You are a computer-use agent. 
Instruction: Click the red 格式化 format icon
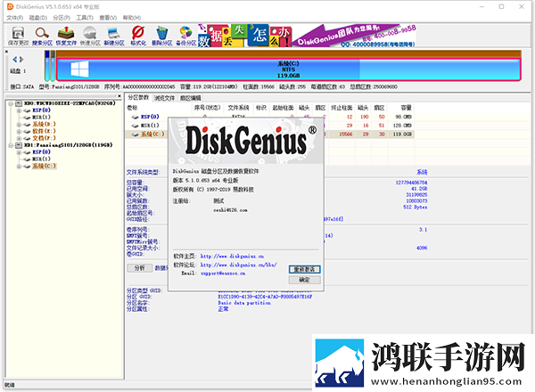[138, 36]
